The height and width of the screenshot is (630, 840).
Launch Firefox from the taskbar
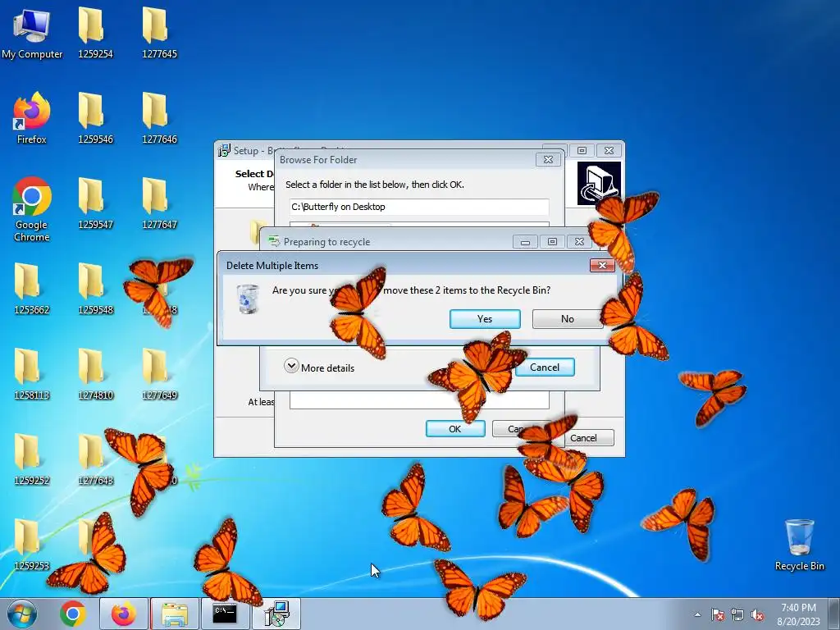124,614
